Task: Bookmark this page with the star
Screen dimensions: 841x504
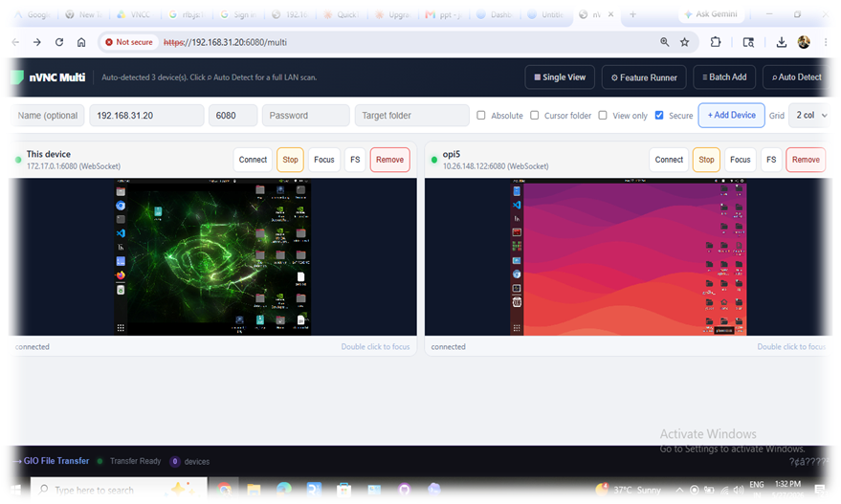Action: pos(685,42)
